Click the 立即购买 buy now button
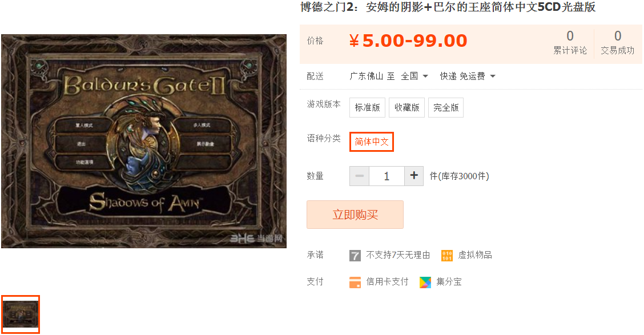This screenshot has height=335, width=644. (x=355, y=215)
